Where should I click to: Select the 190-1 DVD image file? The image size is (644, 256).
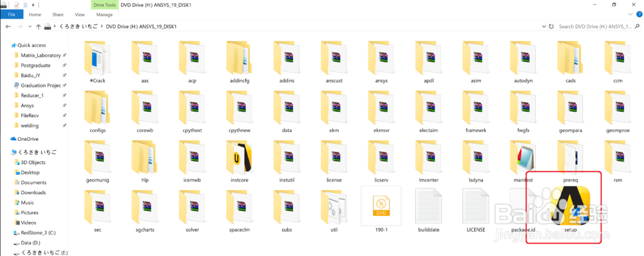pyautogui.click(x=381, y=210)
